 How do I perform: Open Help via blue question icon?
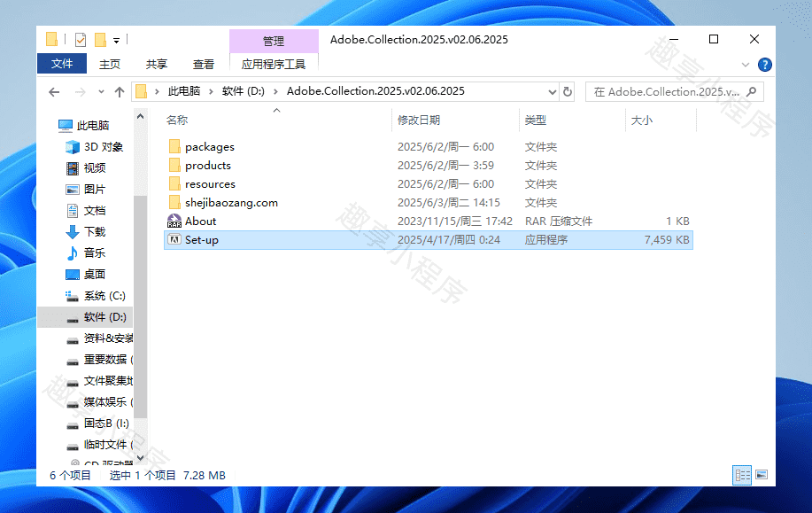pyautogui.click(x=764, y=65)
